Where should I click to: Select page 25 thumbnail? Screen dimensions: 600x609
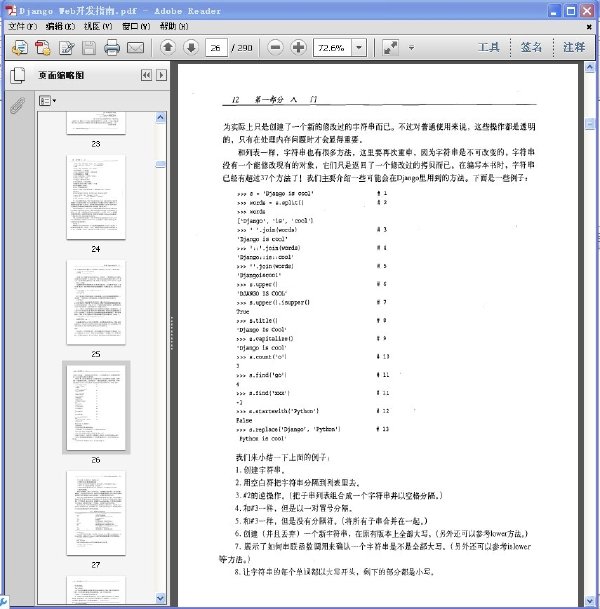click(96, 302)
